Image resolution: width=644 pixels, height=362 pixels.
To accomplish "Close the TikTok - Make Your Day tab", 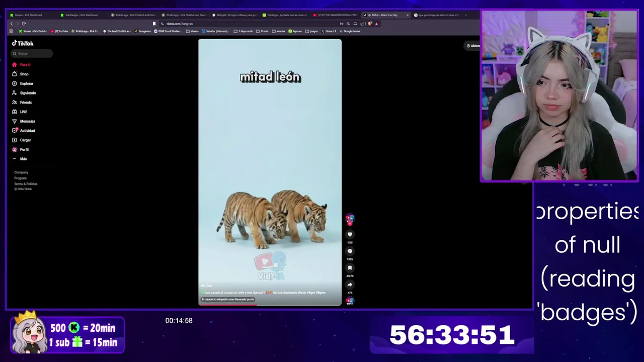I will pos(408,15).
